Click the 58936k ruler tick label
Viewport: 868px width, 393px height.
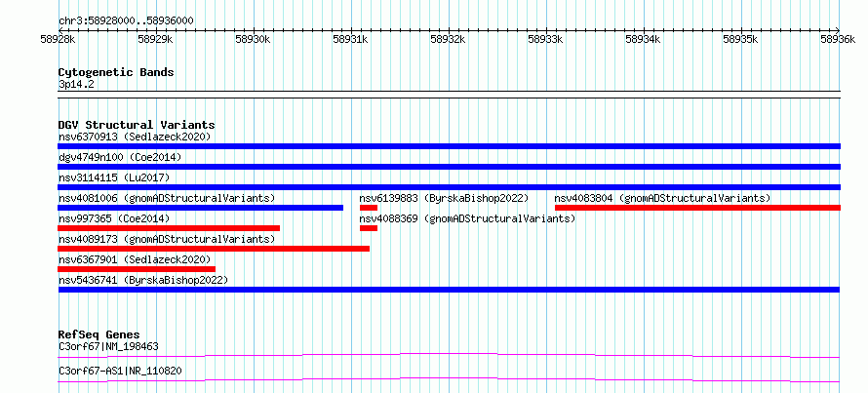(x=838, y=39)
